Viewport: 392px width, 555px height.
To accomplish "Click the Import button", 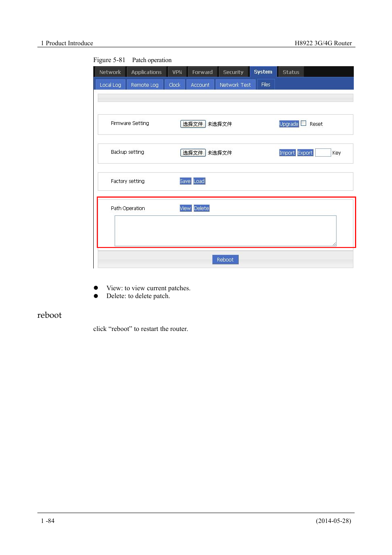I will coord(287,153).
